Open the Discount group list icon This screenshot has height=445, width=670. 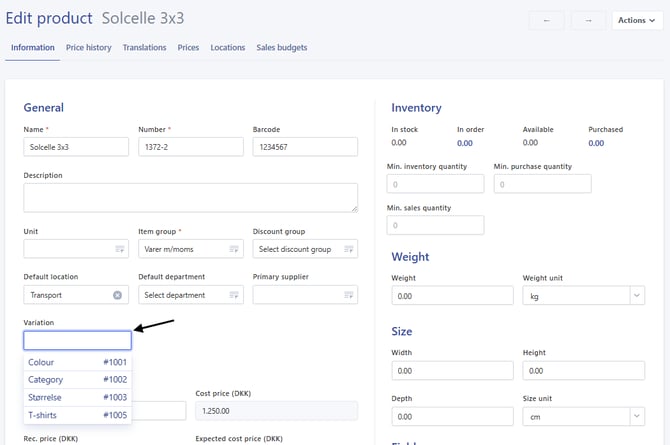[349, 249]
